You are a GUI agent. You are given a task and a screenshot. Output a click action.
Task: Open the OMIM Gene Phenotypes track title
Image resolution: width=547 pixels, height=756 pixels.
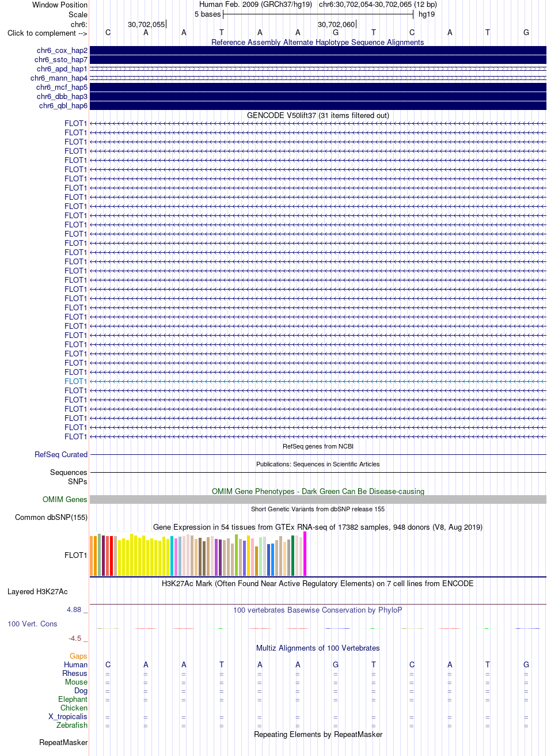coord(318,491)
